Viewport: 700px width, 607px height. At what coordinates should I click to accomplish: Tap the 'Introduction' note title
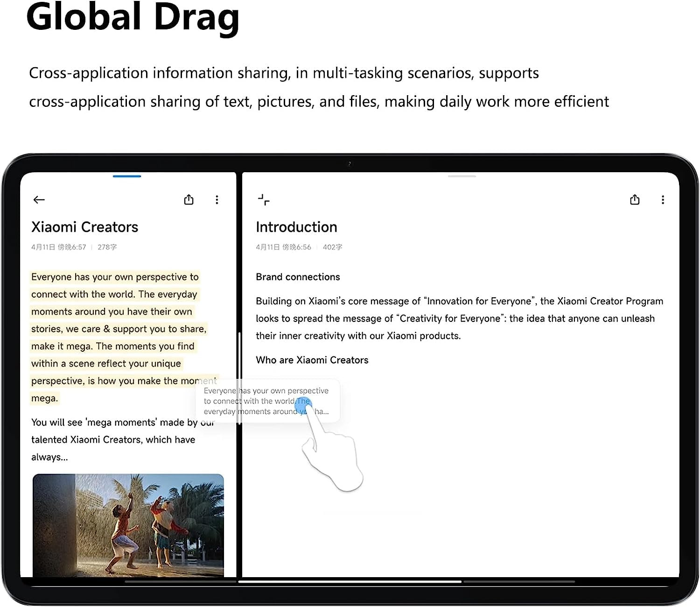click(296, 227)
